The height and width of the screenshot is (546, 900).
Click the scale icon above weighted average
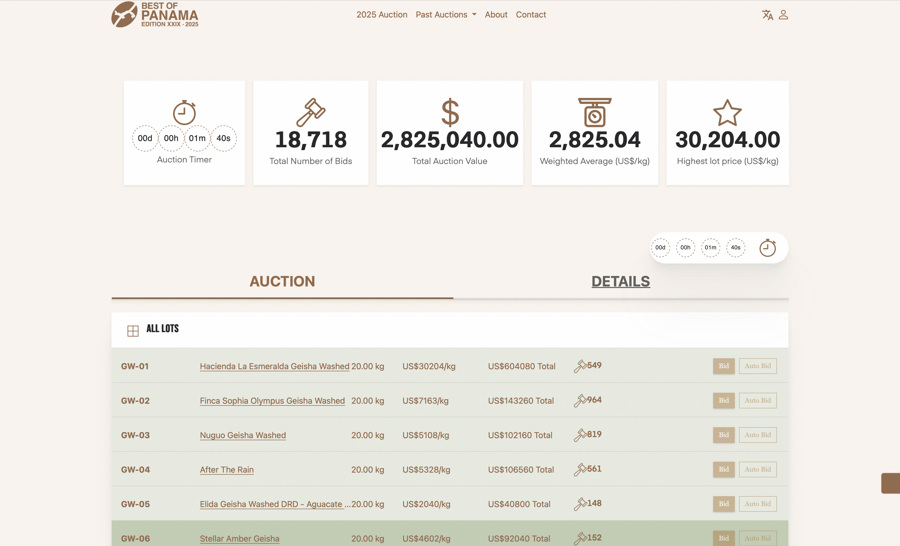pyautogui.click(x=594, y=112)
